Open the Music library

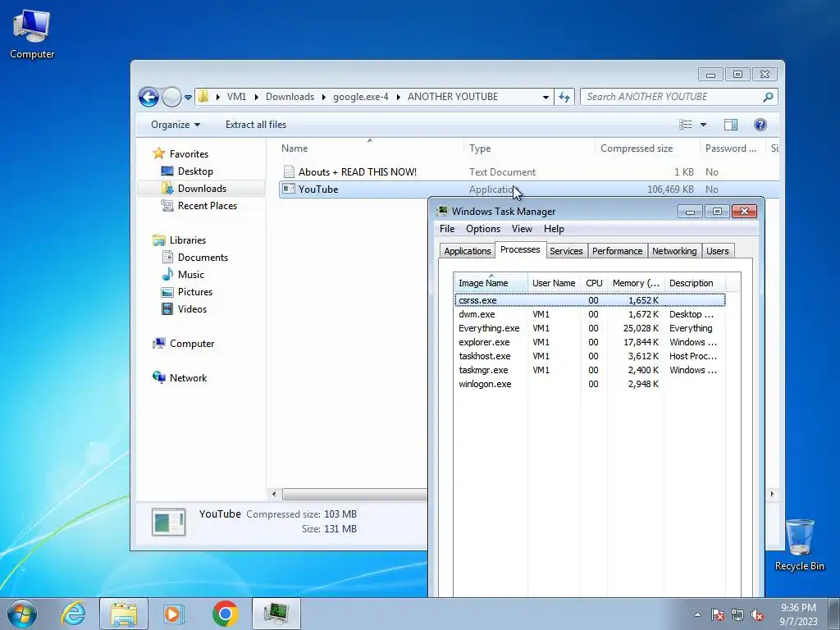[x=190, y=275]
